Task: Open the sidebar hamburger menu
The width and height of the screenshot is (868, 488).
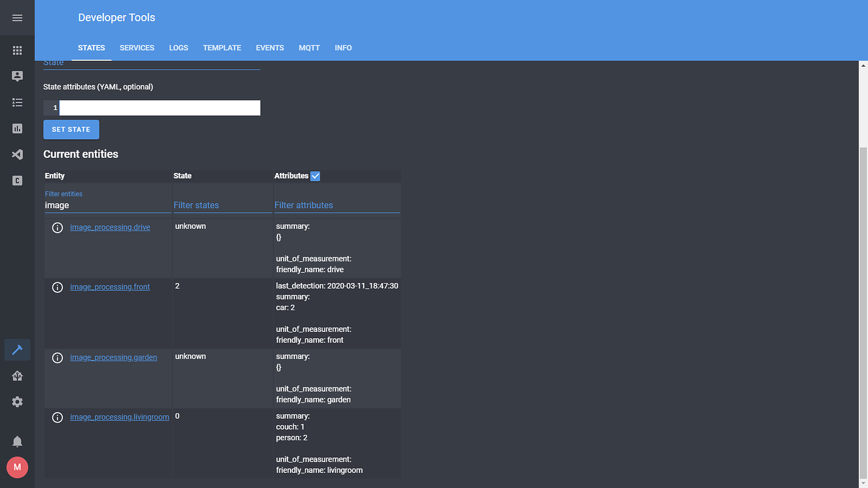Action: (17, 17)
